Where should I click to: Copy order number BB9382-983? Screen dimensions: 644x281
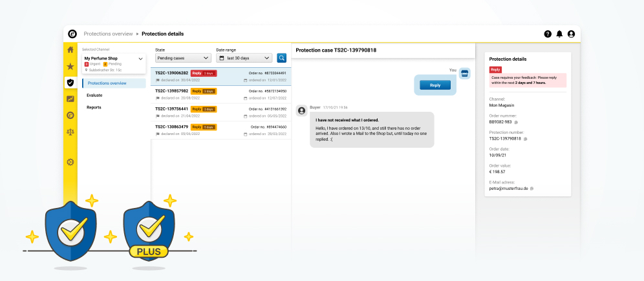(516, 122)
